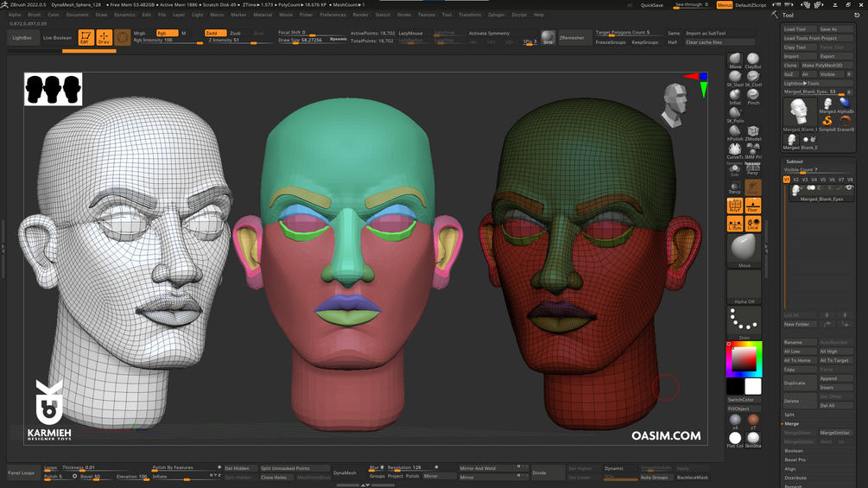Image resolution: width=868 pixels, height=488 pixels.
Task: Activate Draw mode button
Action: click(x=104, y=38)
